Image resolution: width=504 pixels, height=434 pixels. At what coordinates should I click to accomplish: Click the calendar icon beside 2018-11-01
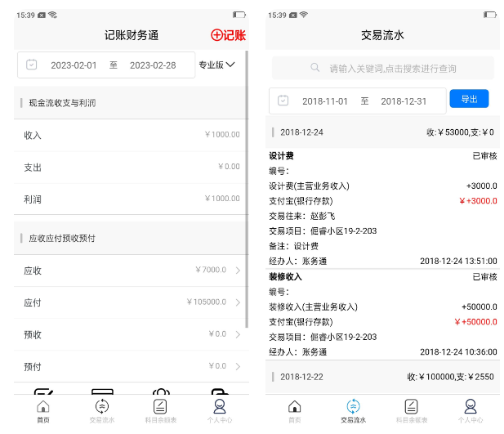[283, 101]
